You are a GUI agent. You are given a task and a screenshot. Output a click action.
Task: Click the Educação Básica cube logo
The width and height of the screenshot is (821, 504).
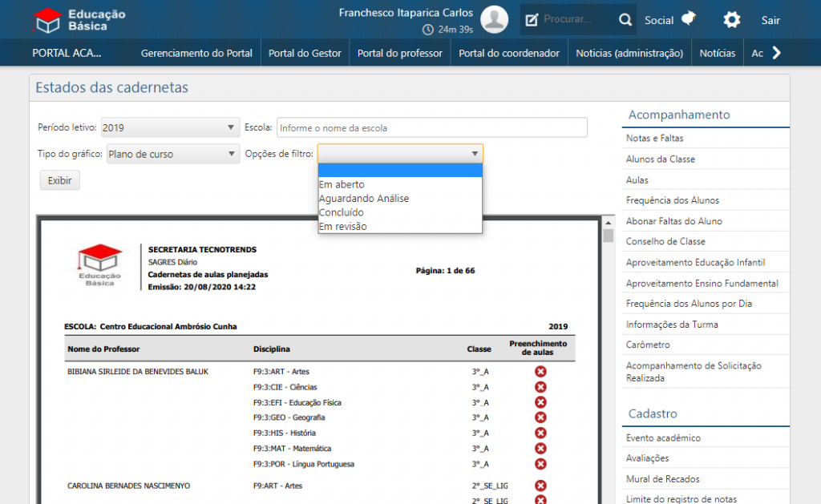47,20
